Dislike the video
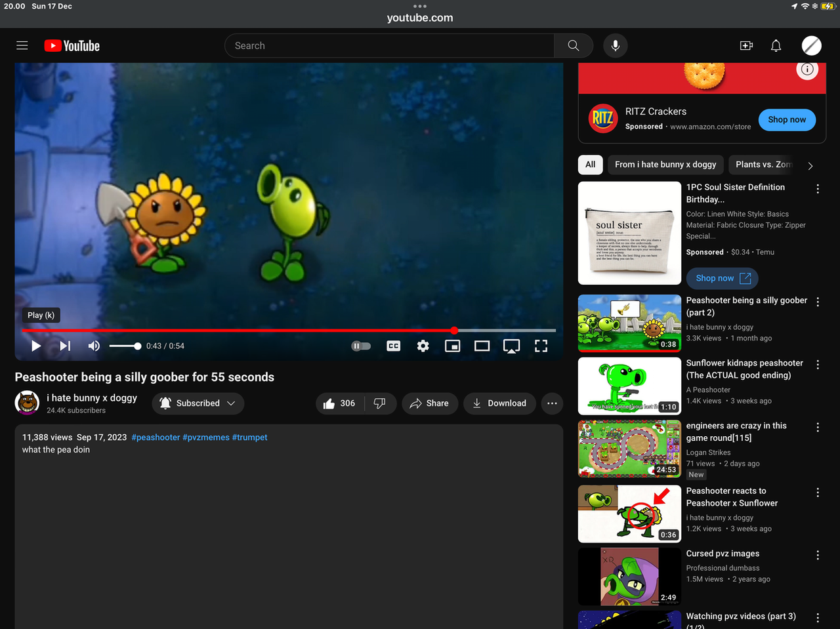Screen dimensions: 840x629 [380, 403]
